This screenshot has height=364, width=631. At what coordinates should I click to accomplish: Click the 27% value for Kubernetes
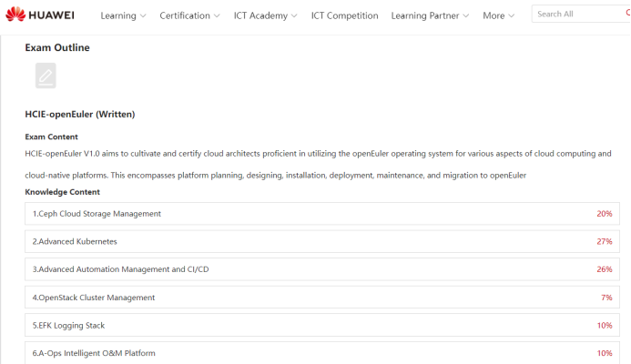coord(604,241)
